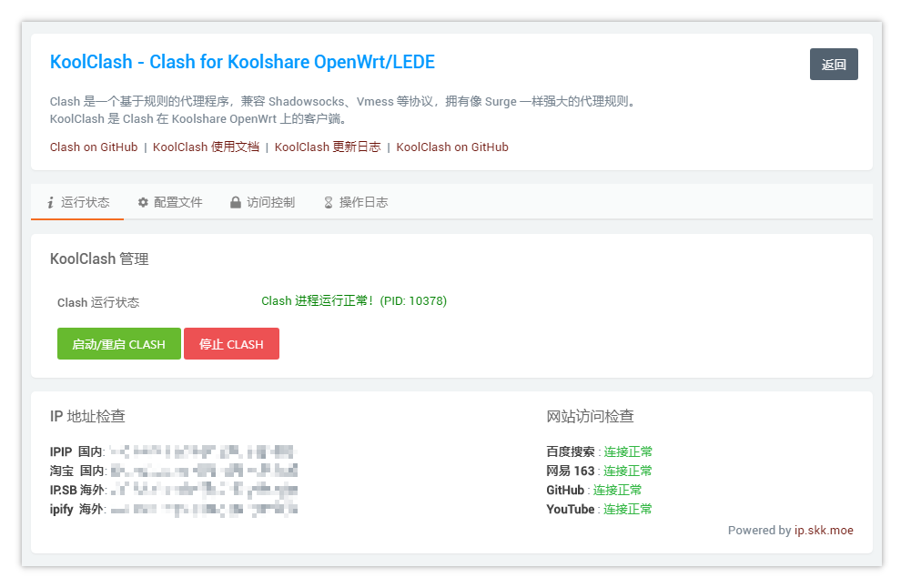Click the 淘宝 国内 label
Viewport: 901px width, 588px height.
coord(78,471)
